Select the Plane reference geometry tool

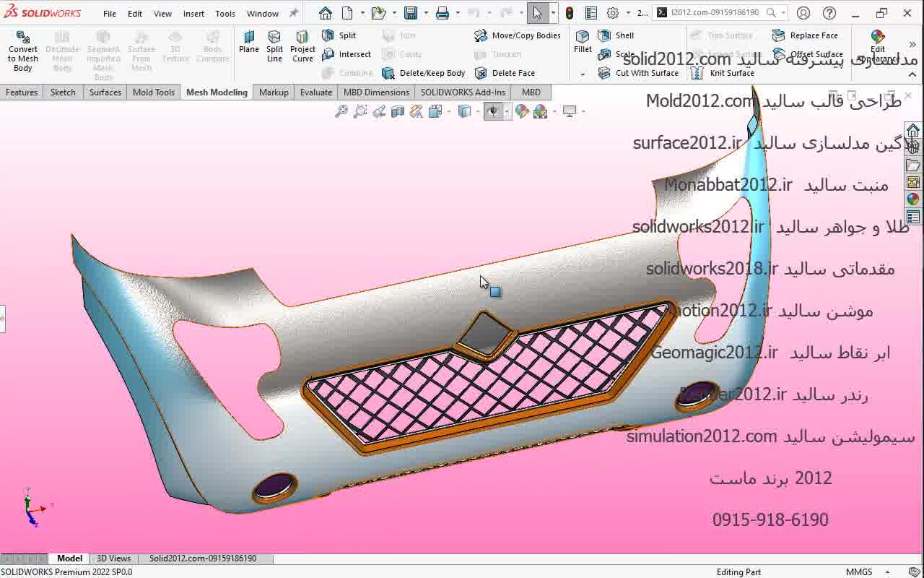pos(249,43)
